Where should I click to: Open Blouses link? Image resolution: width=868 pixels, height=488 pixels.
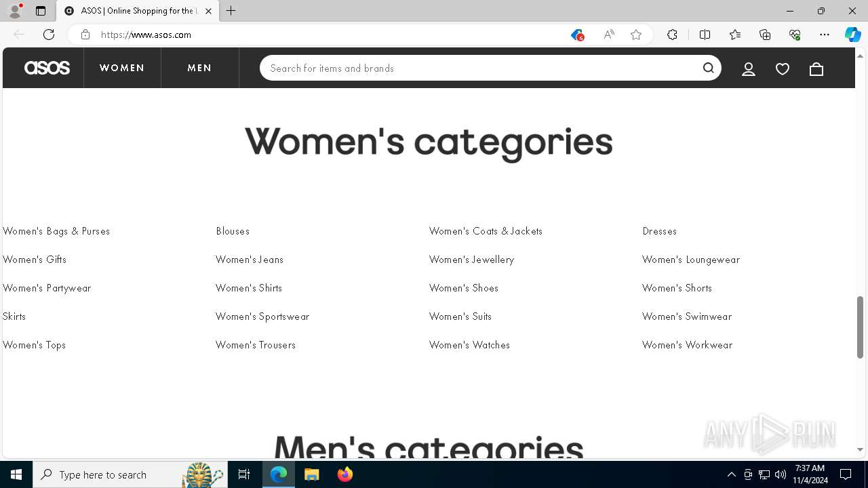(233, 231)
